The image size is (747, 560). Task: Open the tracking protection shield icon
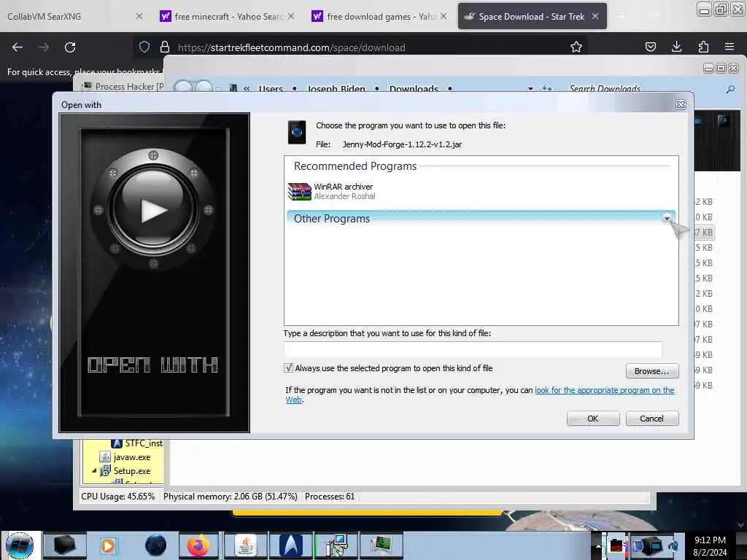pos(144,47)
